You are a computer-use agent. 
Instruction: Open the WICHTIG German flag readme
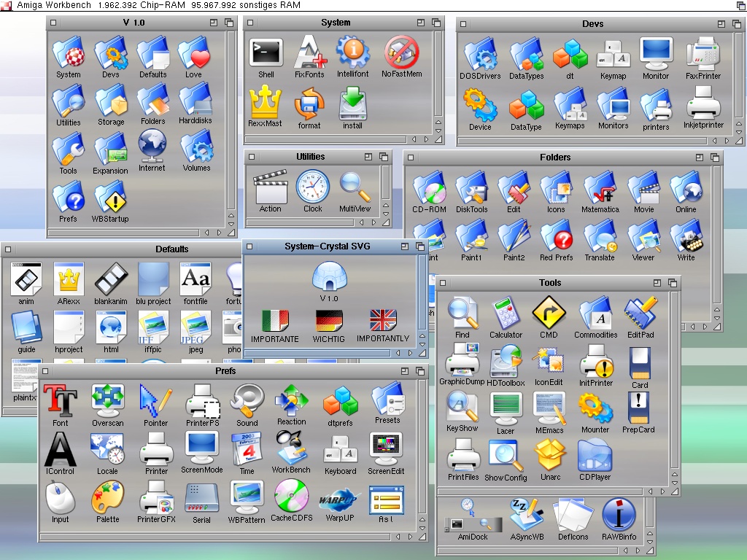[329, 321]
